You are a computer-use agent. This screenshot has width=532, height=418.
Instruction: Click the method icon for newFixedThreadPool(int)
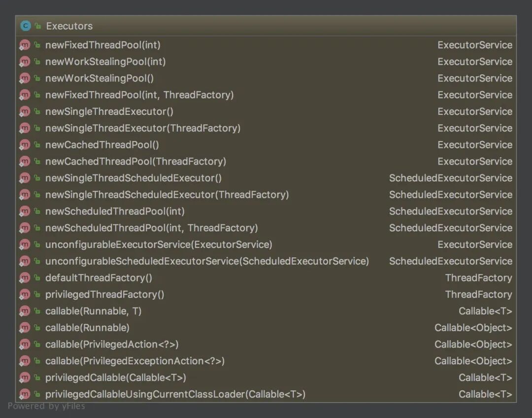25,45
